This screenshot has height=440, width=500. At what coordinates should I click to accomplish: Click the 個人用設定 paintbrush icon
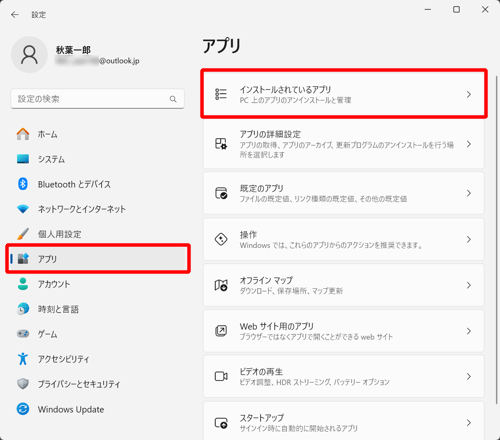point(23,234)
